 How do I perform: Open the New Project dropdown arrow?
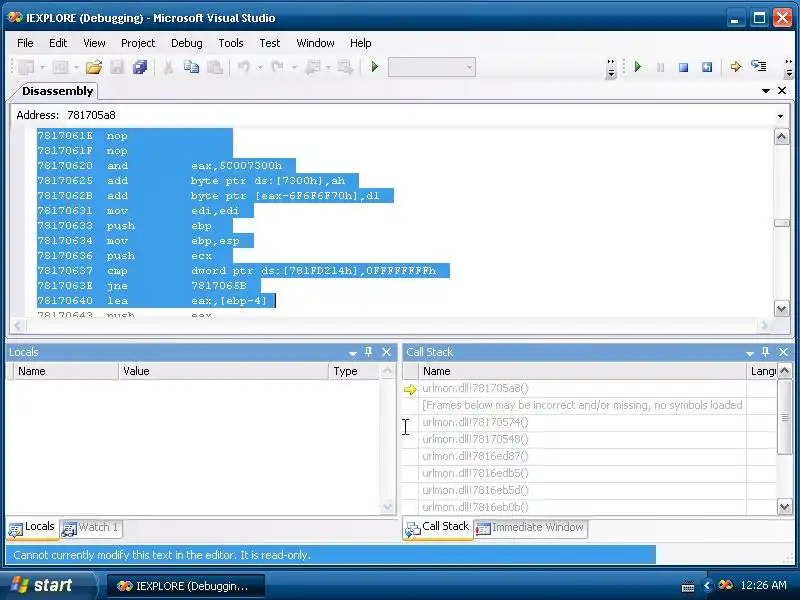tap(42, 67)
